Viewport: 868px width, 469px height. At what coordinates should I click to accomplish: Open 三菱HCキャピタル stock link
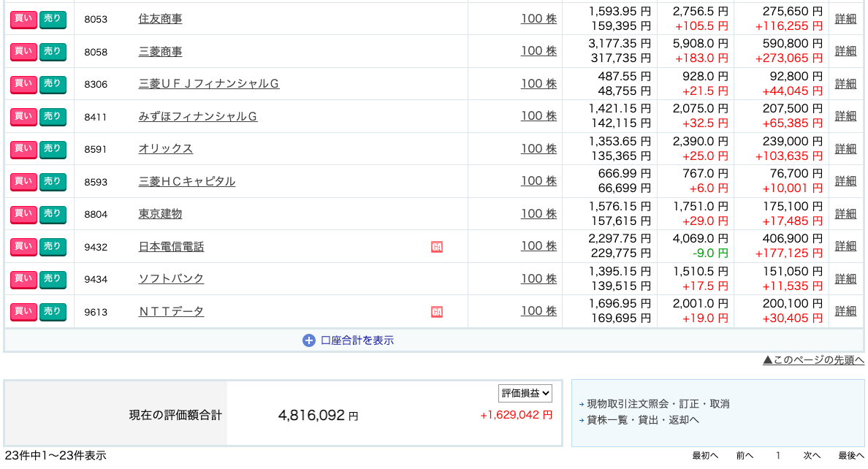pos(186,182)
